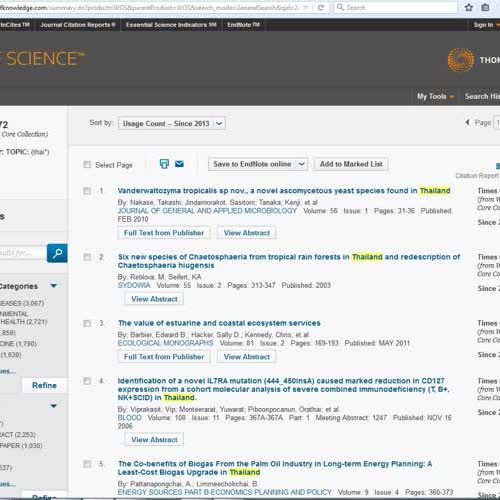Tick checkbox for result 3 estuarine services

tap(87, 323)
